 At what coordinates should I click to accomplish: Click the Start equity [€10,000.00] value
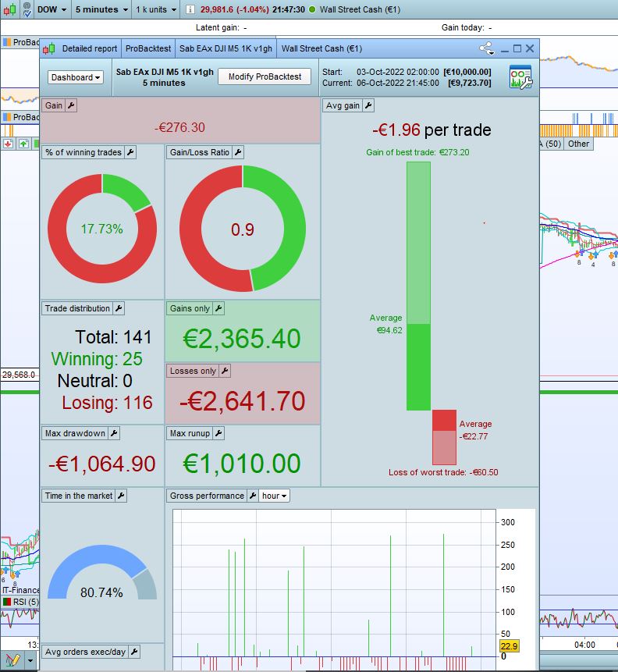pos(467,72)
